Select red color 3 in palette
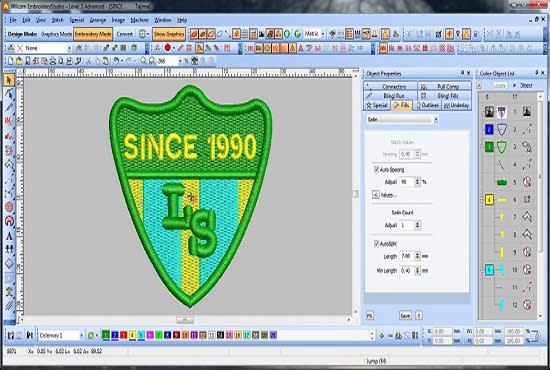This screenshot has height=370, width=550. tap(123, 335)
